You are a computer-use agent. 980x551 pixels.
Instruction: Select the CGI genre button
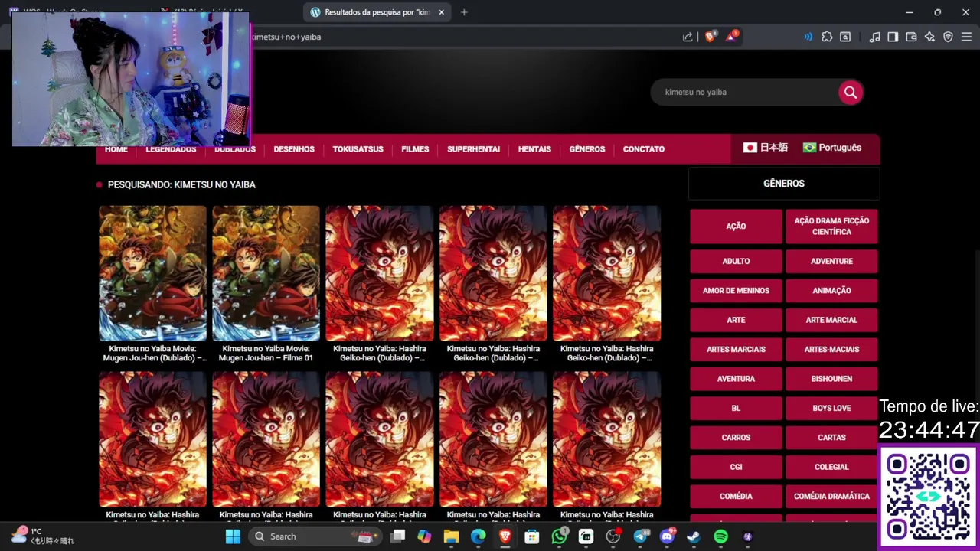tap(736, 467)
